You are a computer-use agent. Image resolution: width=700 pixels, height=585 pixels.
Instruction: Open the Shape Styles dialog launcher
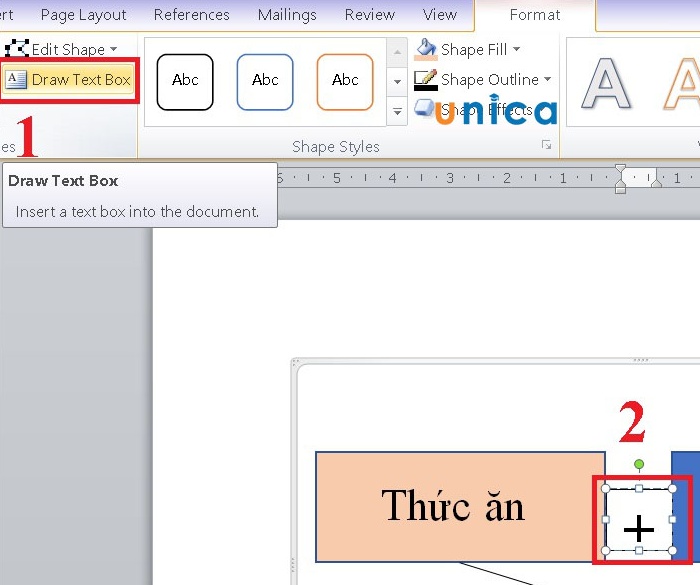click(x=546, y=146)
